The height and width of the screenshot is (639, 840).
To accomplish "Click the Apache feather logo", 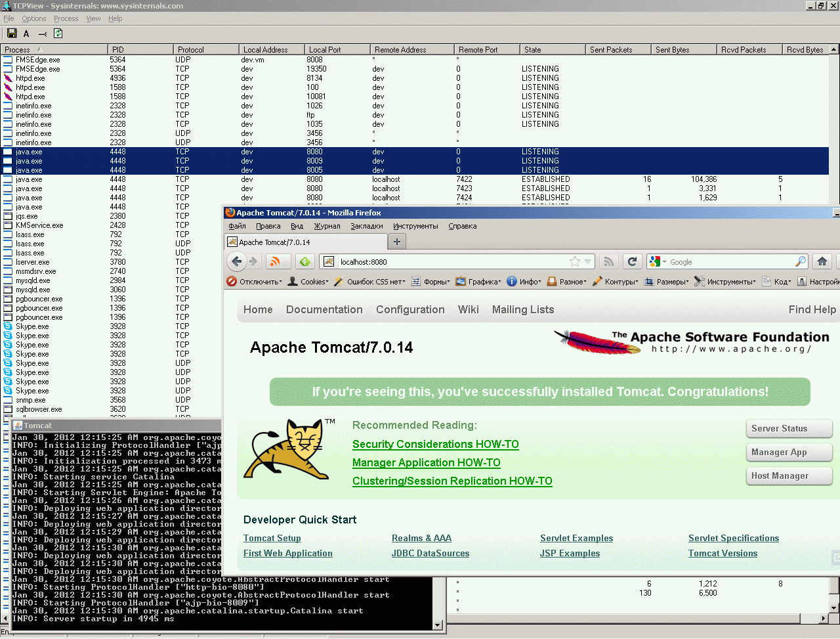I will coord(597,342).
